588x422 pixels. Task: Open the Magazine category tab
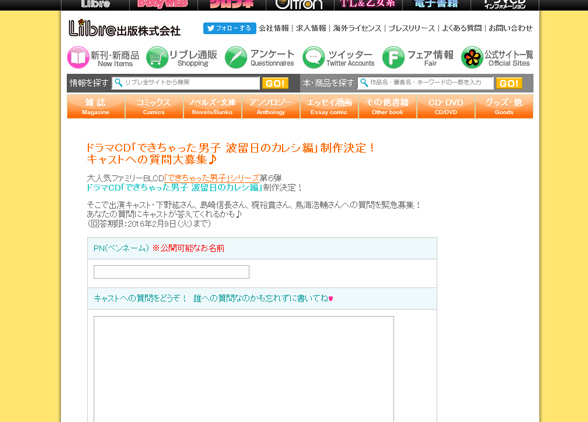(x=96, y=107)
